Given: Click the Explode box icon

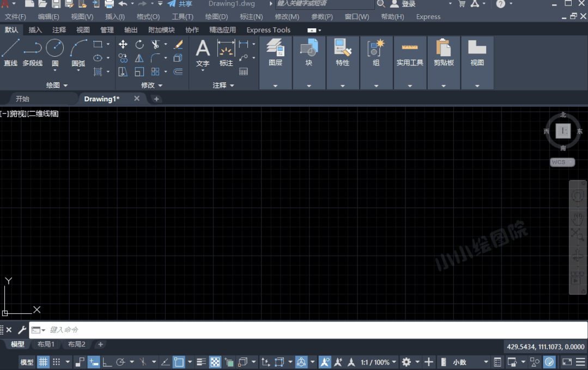Looking at the screenshot, I should [x=178, y=58].
